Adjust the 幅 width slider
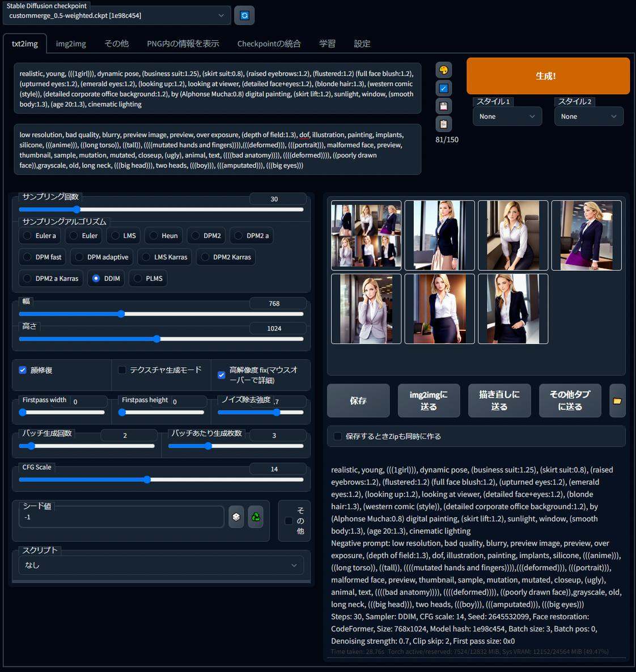Viewport: 636px width, 672px height. [x=161, y=314]
